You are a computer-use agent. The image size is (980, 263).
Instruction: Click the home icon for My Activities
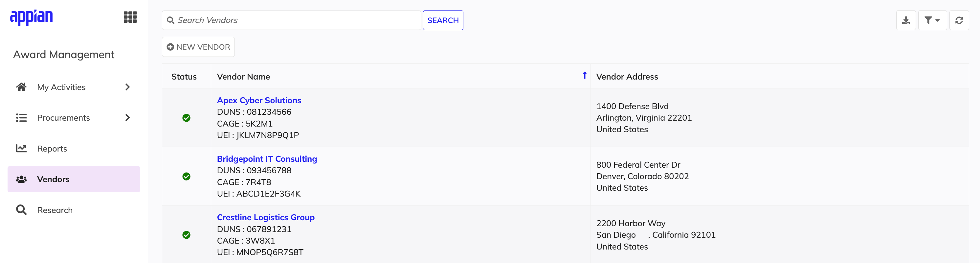[21, 87]
